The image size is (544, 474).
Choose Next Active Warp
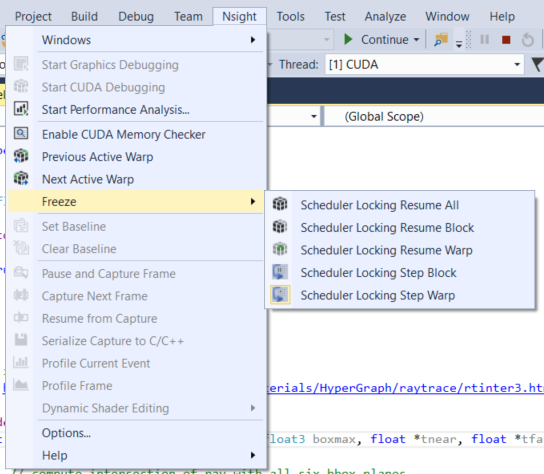pos(136,179)
